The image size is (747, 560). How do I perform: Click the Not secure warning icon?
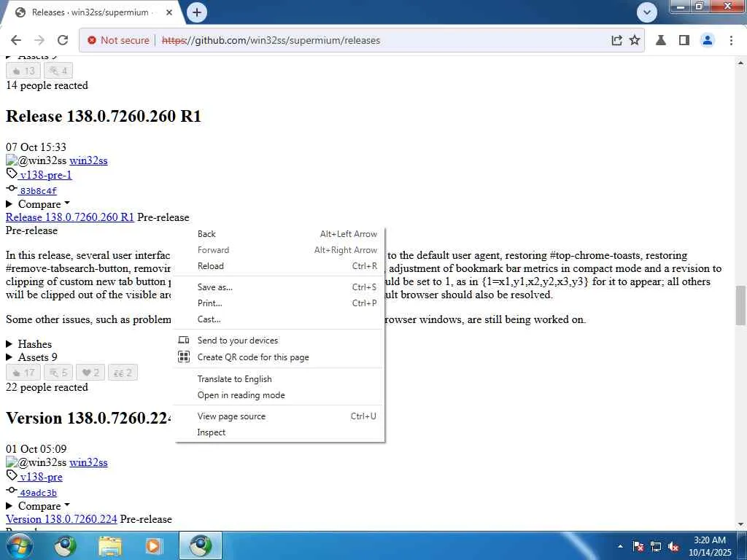point(92,41)
